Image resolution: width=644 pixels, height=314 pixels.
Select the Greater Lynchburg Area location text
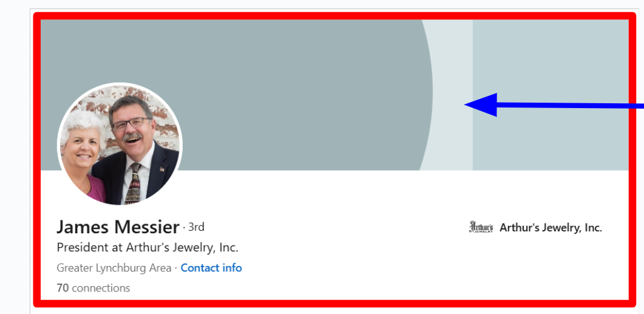[x=114, y=268]
